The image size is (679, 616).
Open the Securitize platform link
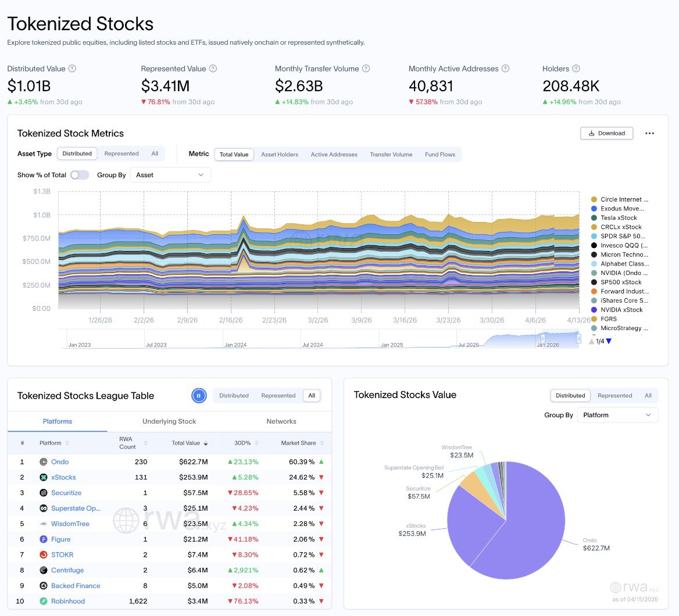point(66,493)
